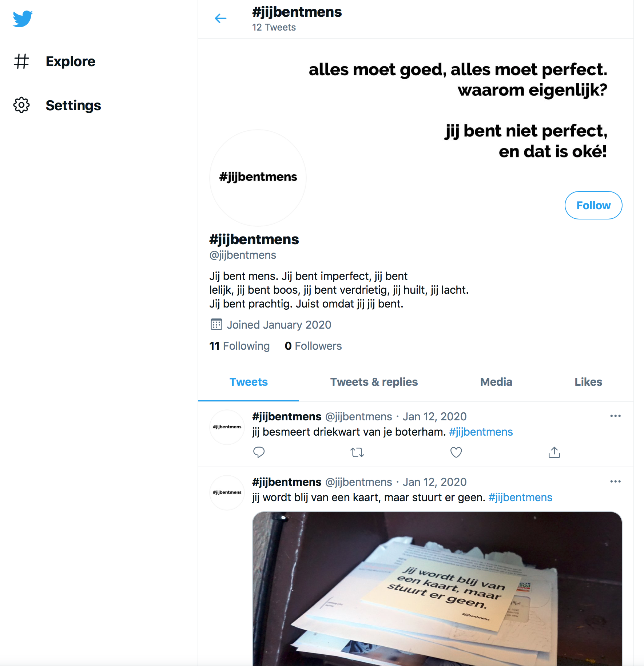
Task: Open the card photo in tweet
Action: click(437, 588)
